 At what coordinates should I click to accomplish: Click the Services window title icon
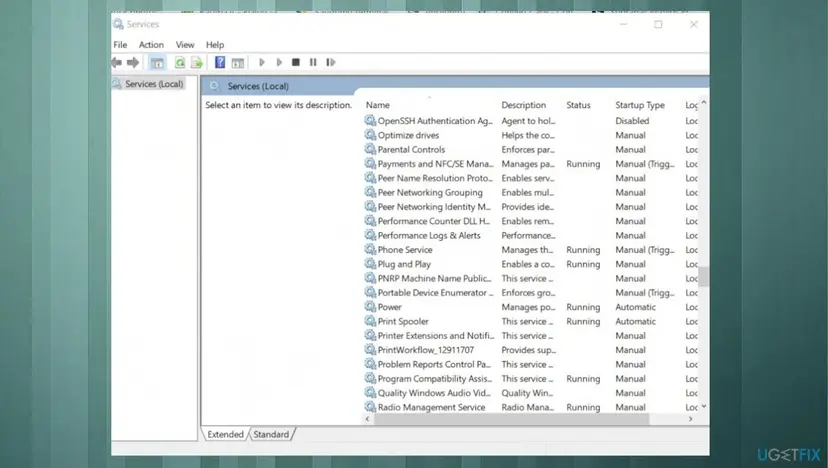click(x=118, y=24)
